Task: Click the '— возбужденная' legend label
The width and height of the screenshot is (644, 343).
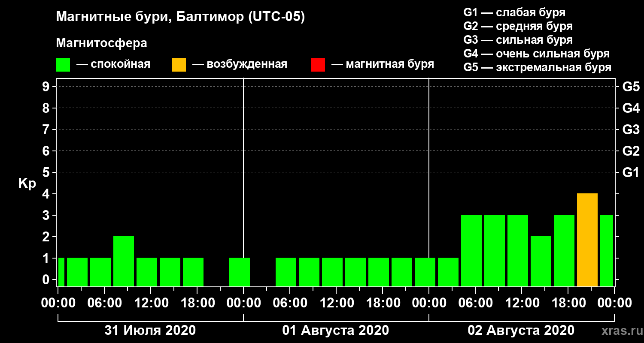Action: point(240,64)
